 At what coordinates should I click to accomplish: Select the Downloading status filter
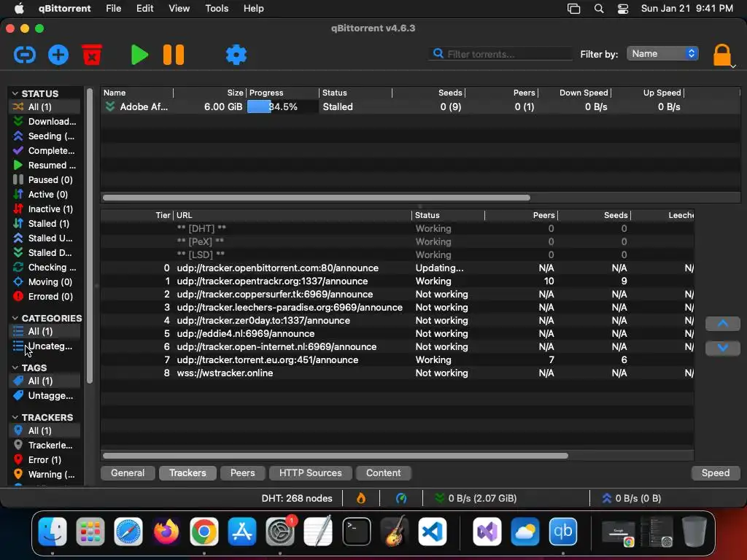44,122
